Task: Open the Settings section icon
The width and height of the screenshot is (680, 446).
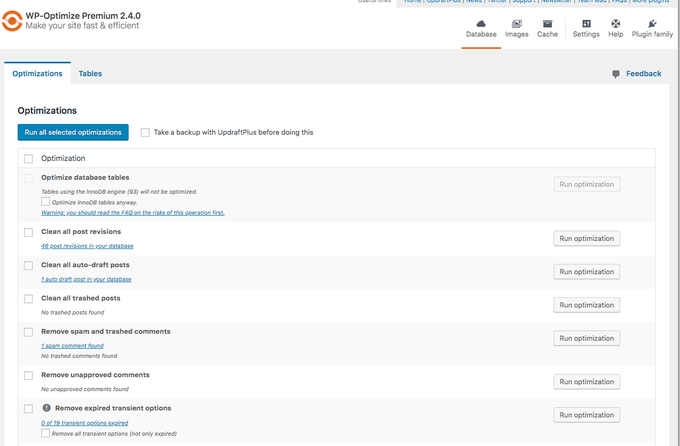Action: [x=586, y=24]
